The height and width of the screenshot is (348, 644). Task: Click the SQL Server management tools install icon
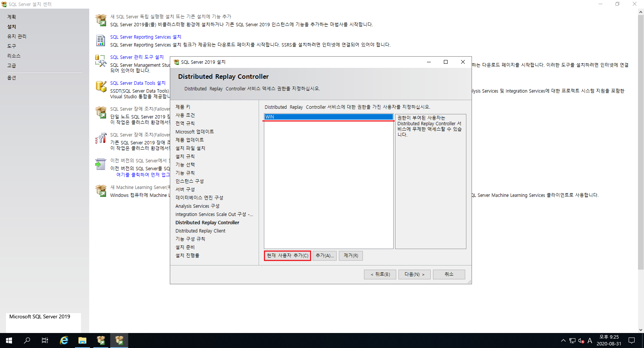(101, 61)
